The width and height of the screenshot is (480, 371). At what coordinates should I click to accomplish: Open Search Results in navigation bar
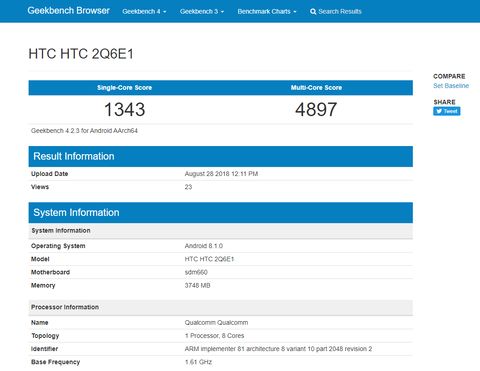(x=336, y=11)
